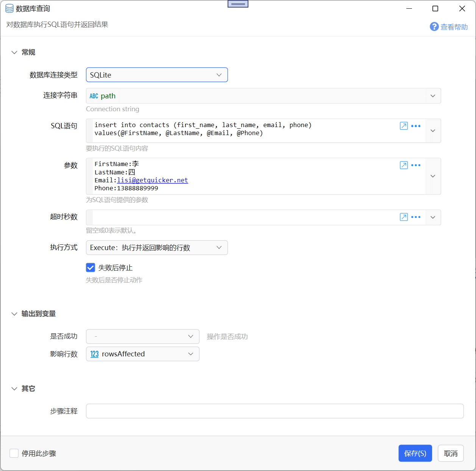Toggle the 失败后停止 checkbox
The width and height of the screenshot is (476, 471).
pyautogui.click(x=91, y=268)
